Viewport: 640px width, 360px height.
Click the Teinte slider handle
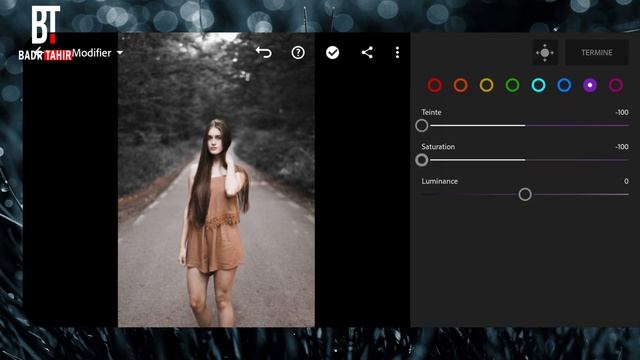422,125
